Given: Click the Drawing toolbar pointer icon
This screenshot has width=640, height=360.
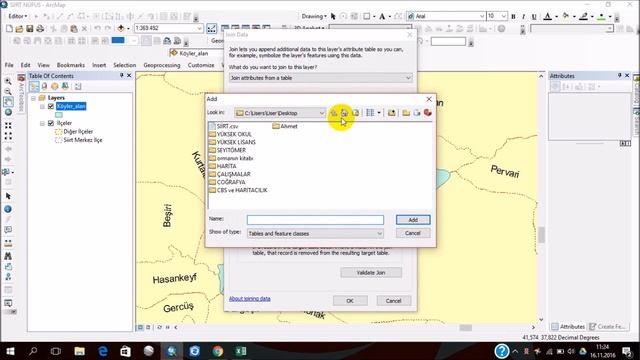Looking at the screenshot, I should pos(333,16).
